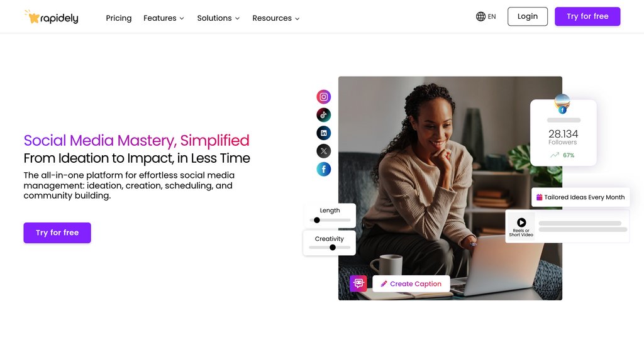
Task: Click the purple chat caption icon
Action: click(x=358, y=283)
